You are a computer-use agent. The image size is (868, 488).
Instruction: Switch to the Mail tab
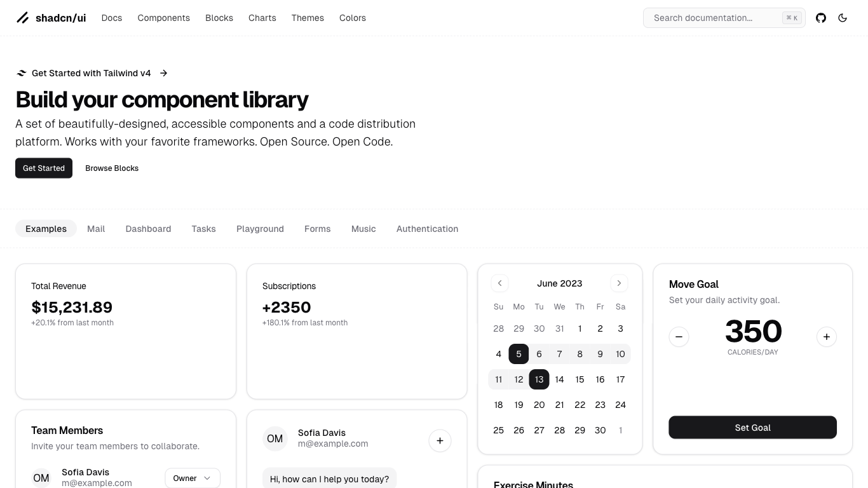click(x=96, y=229)
